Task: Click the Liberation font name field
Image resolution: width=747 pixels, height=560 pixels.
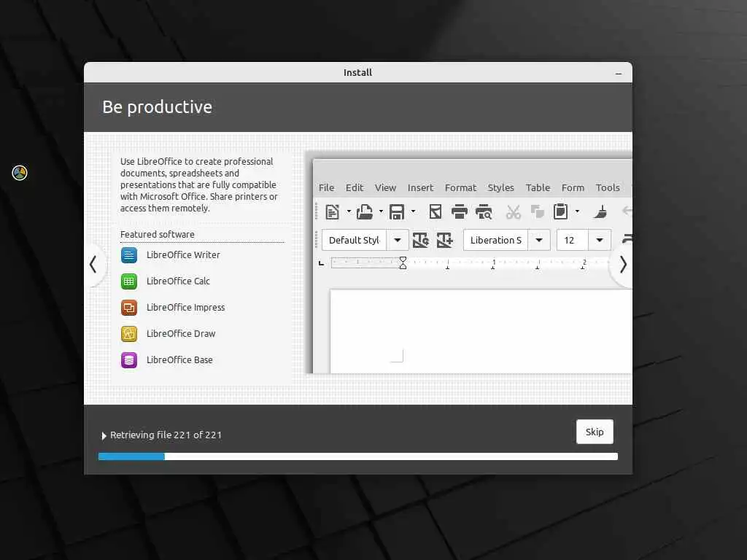Action: tap(495, 240)
